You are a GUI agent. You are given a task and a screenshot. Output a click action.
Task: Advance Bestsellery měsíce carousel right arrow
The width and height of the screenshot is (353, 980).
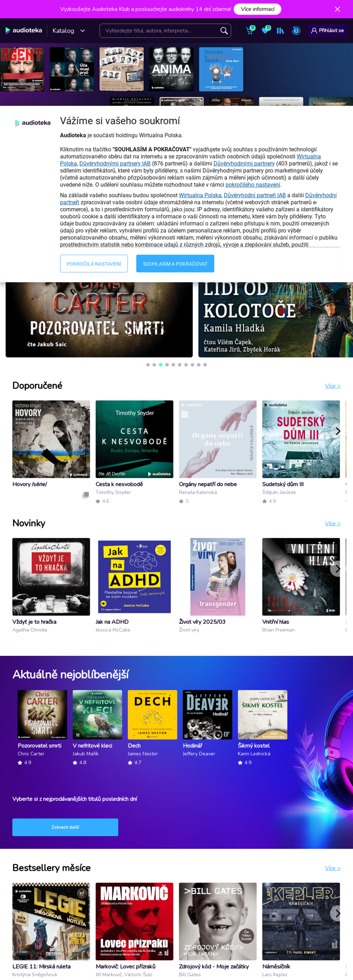pyautogui.click(x=337, y=913)
